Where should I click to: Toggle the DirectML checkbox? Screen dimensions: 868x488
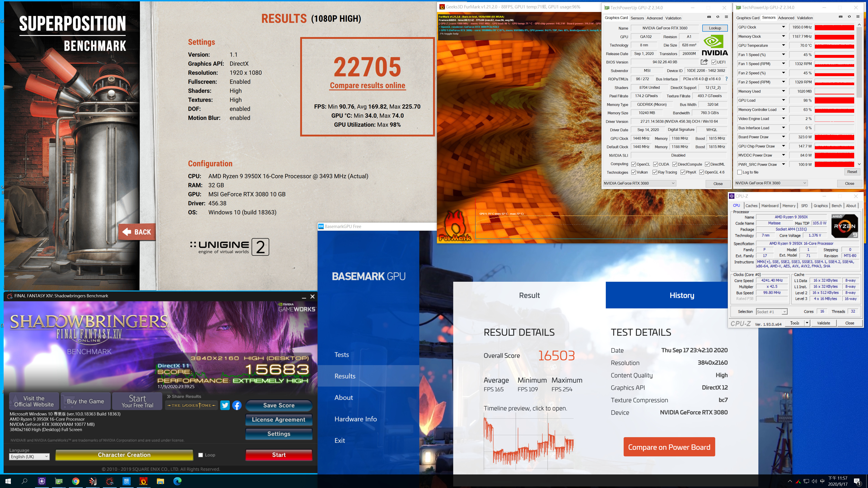tap(707, 164)
